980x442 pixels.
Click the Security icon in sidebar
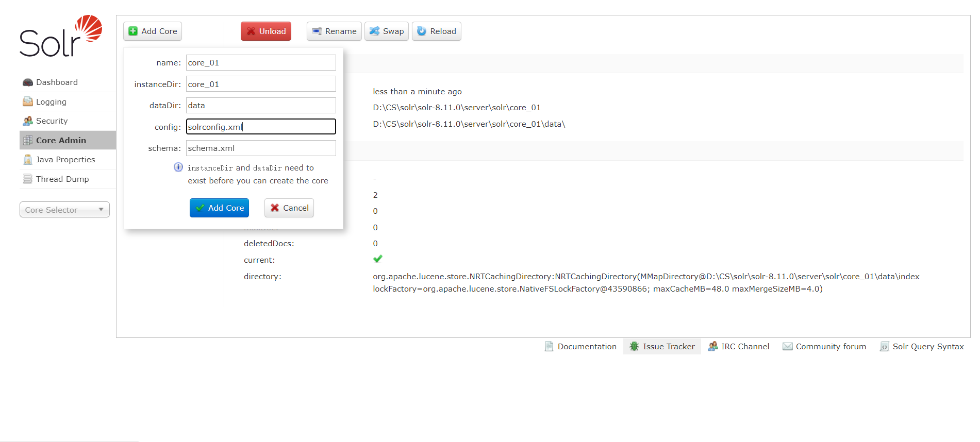pos(28,121)
